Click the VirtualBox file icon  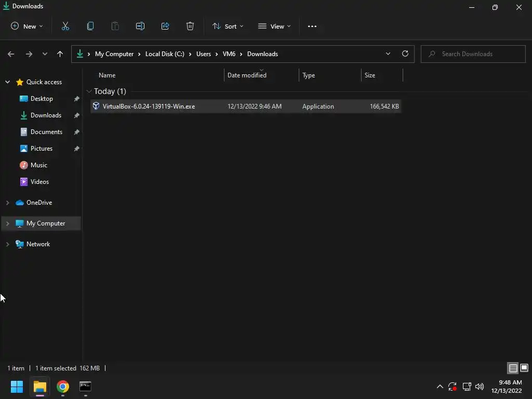coord(96,106)
